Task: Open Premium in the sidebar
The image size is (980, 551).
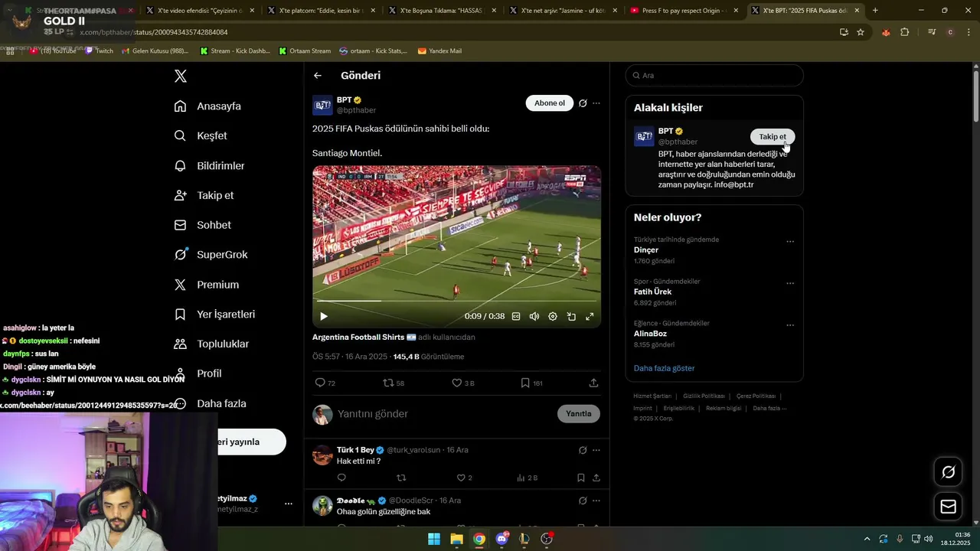Action: pyautogui.click(x=207, y=285)
